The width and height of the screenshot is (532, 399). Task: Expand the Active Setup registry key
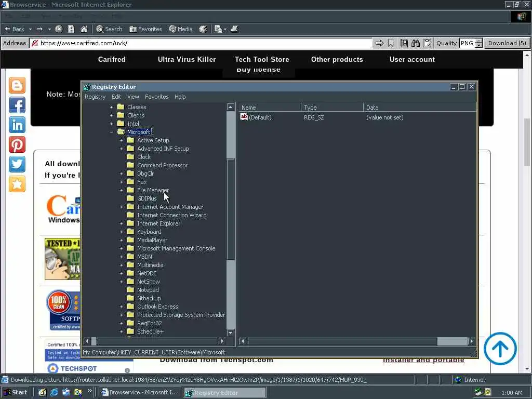pos(121,140)
